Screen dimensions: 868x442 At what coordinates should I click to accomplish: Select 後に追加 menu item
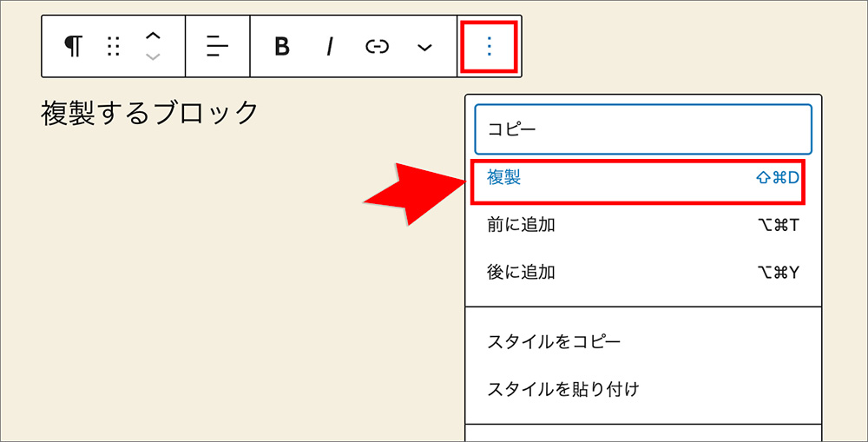[x=521, y=272]
